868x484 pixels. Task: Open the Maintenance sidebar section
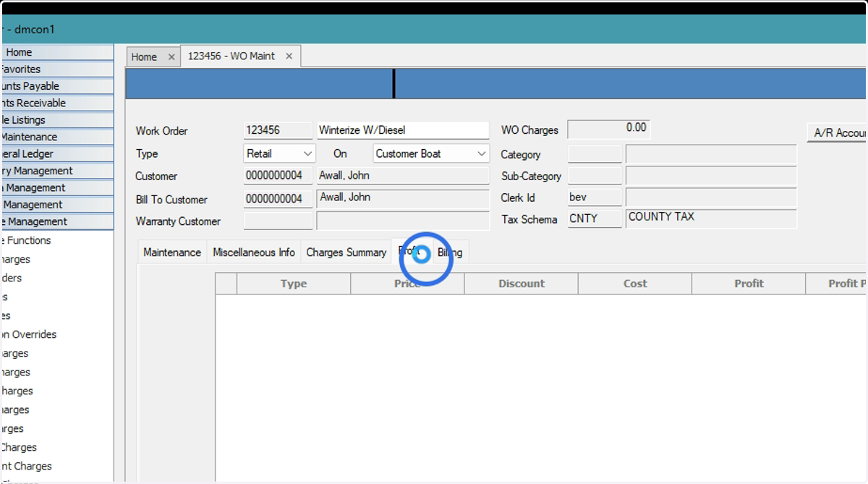[x=56, y=137]
